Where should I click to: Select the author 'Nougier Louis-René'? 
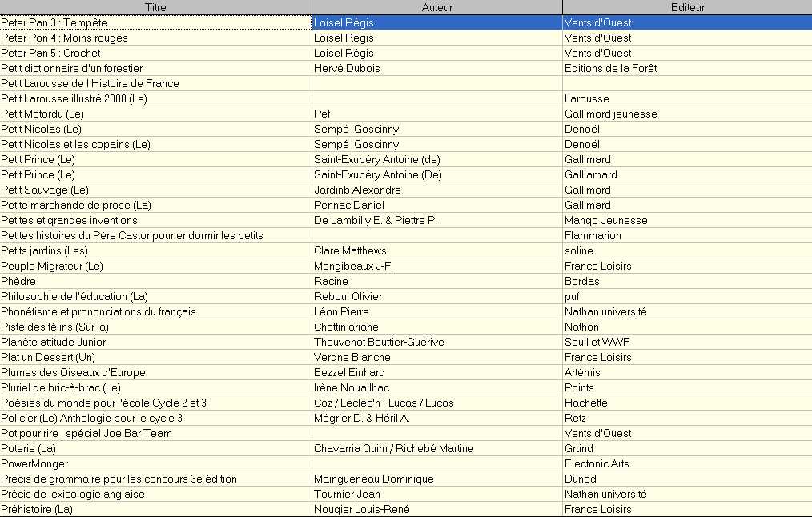(362, 509)
